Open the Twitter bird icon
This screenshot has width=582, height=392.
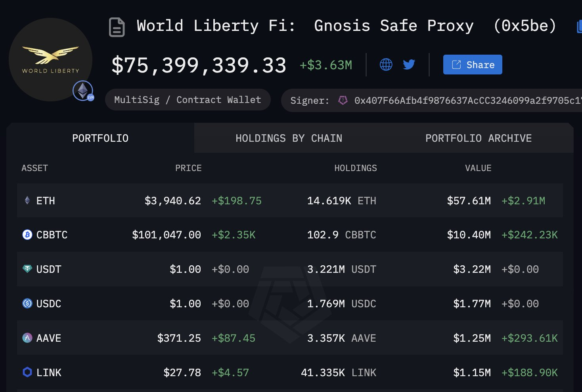tap(409, 65)
